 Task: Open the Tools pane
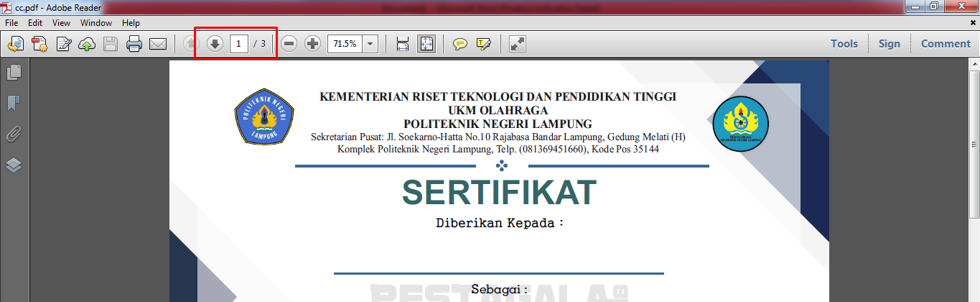(844, 44)
